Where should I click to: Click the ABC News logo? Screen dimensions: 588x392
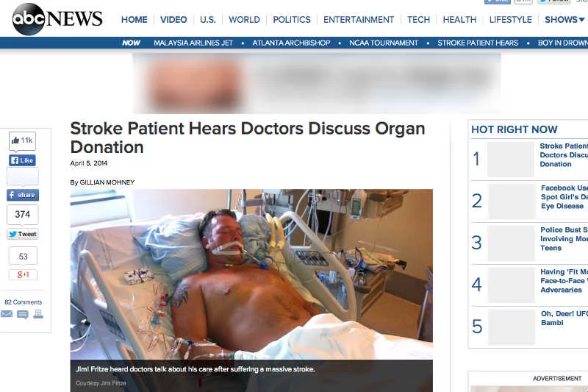pyautogui.click(x=57, y=19)
